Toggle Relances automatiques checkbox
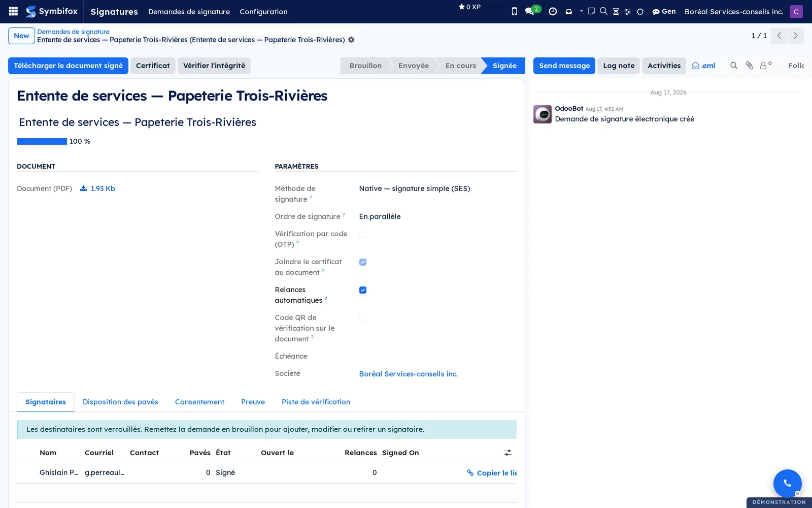The height and width of the screenshot is (508, 812). [363, 290]
